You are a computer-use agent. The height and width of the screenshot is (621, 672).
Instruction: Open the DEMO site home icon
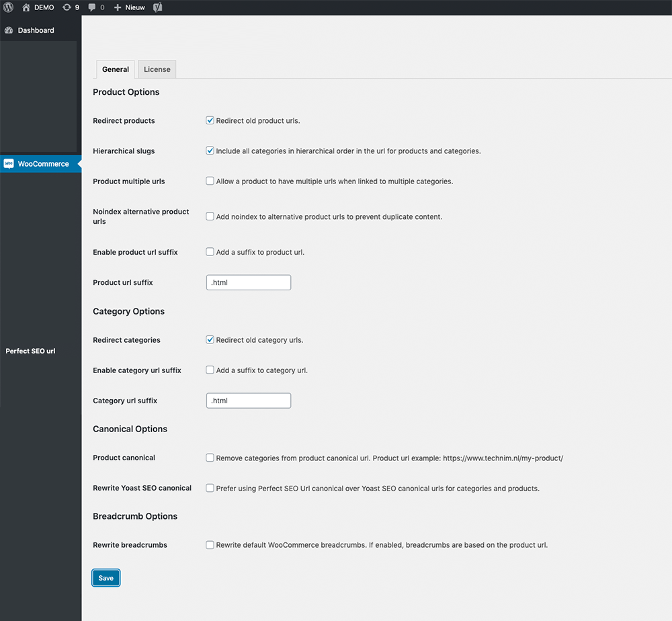click(x=26, y=7)
